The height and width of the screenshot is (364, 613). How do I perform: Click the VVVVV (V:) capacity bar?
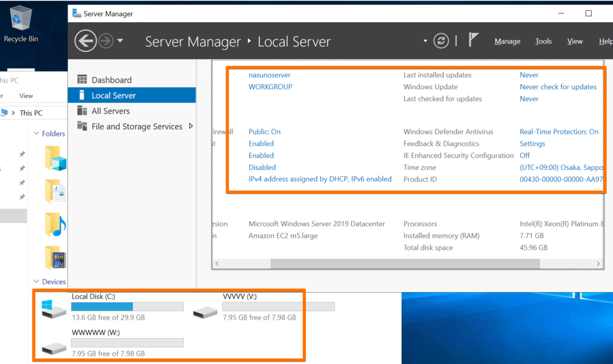tap(278, 307)
